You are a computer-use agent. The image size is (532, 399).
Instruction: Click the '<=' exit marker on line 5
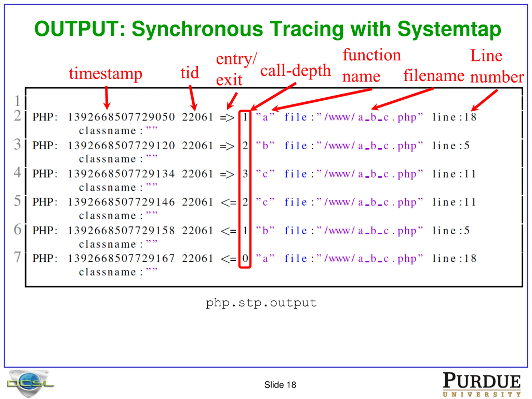[228, 203]
